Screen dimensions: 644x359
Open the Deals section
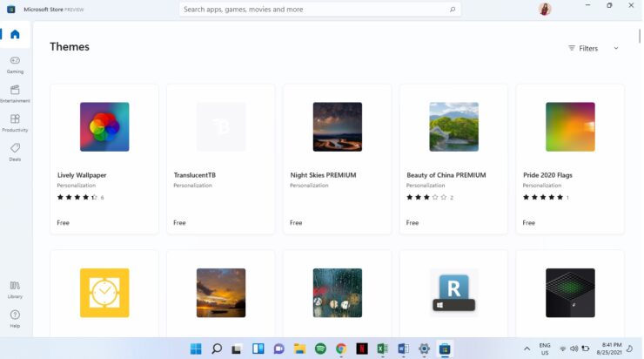(15, 152)
